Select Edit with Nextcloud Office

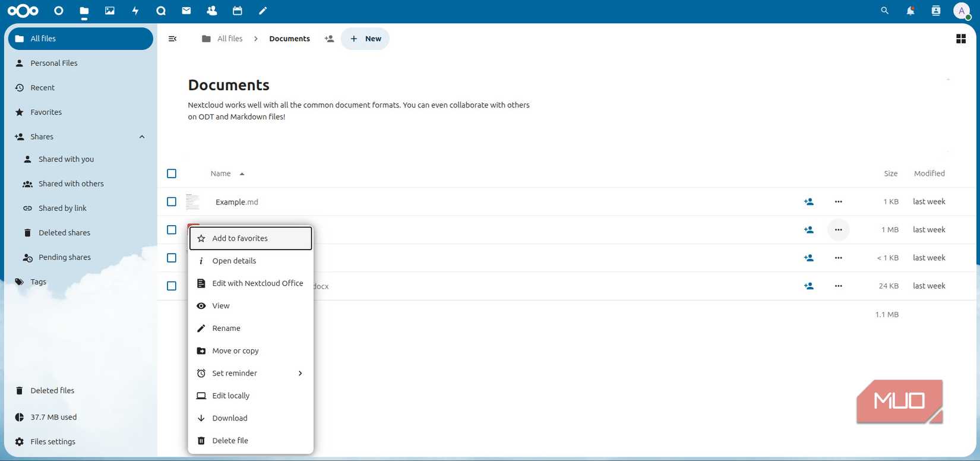[251, 283]
